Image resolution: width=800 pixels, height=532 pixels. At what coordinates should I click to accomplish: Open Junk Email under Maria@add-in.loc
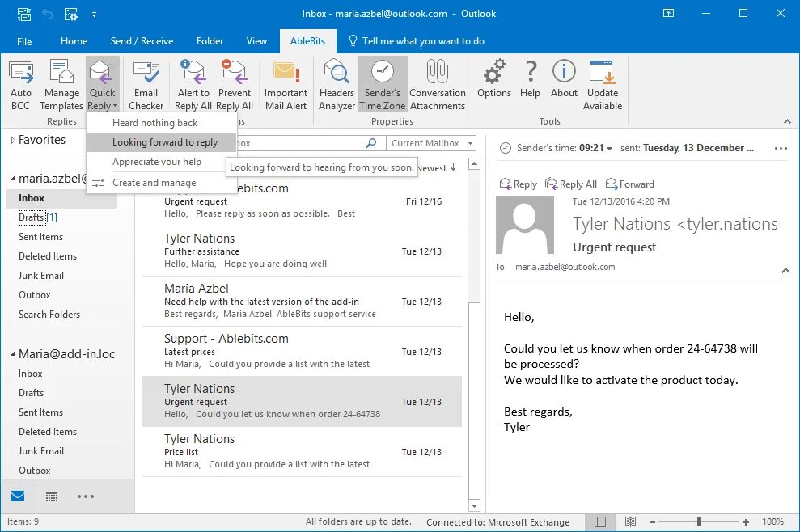(x=40, y=451)
